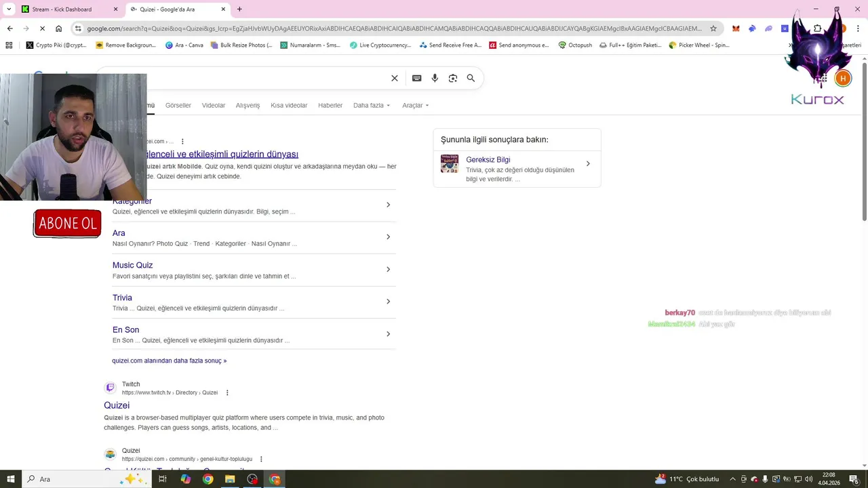
Task: Open the on-screen keyboard input tool
Action: pos(417,78)
